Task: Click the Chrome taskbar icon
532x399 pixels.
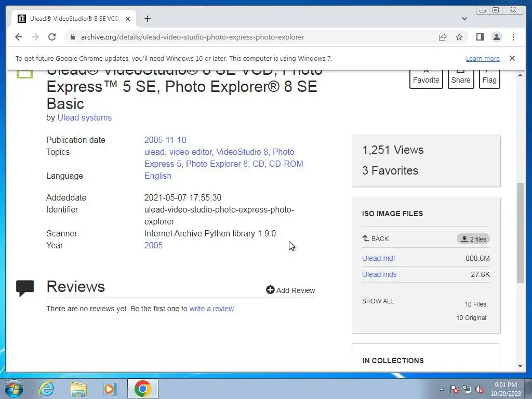Action: pos(142,389)
